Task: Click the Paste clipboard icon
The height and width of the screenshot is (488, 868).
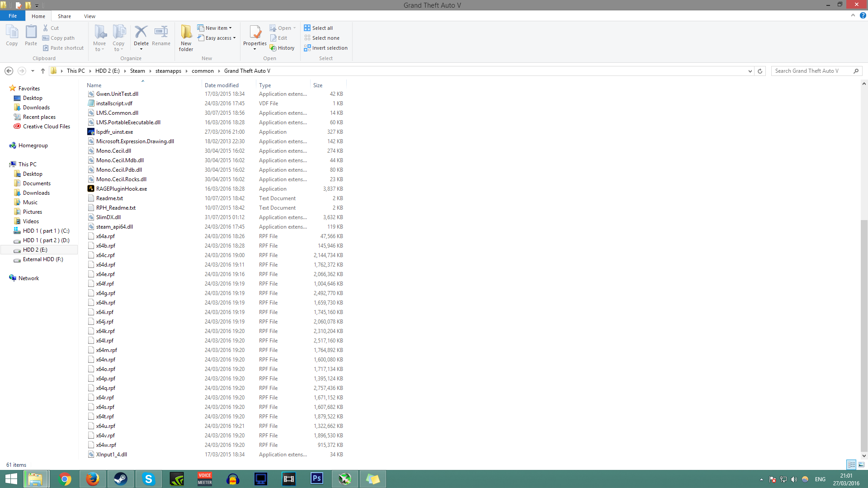Action: pos(31,33)
